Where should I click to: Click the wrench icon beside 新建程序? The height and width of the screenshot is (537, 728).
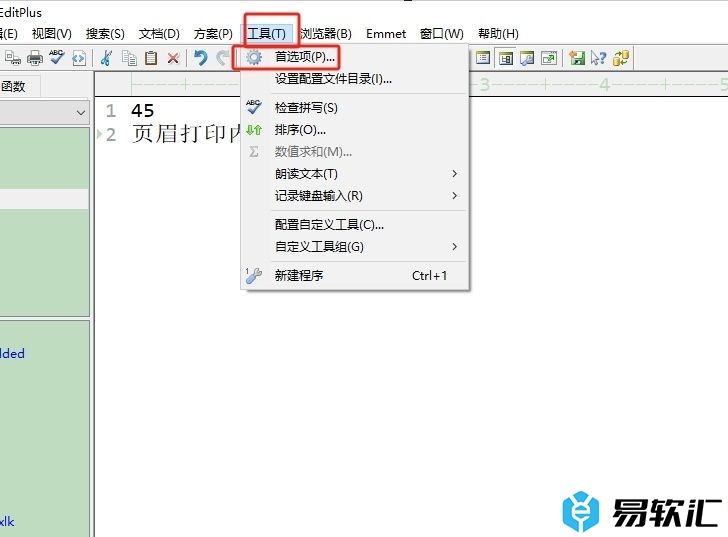254,276
